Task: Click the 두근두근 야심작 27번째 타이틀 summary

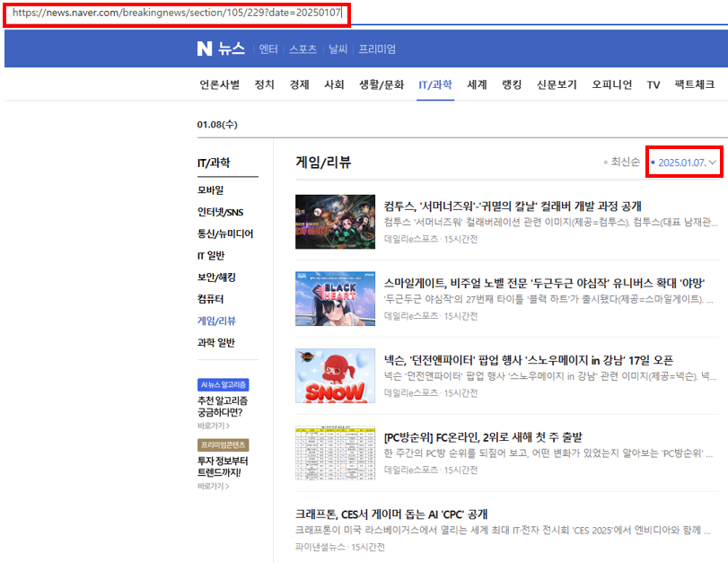Action: point(548,299)
